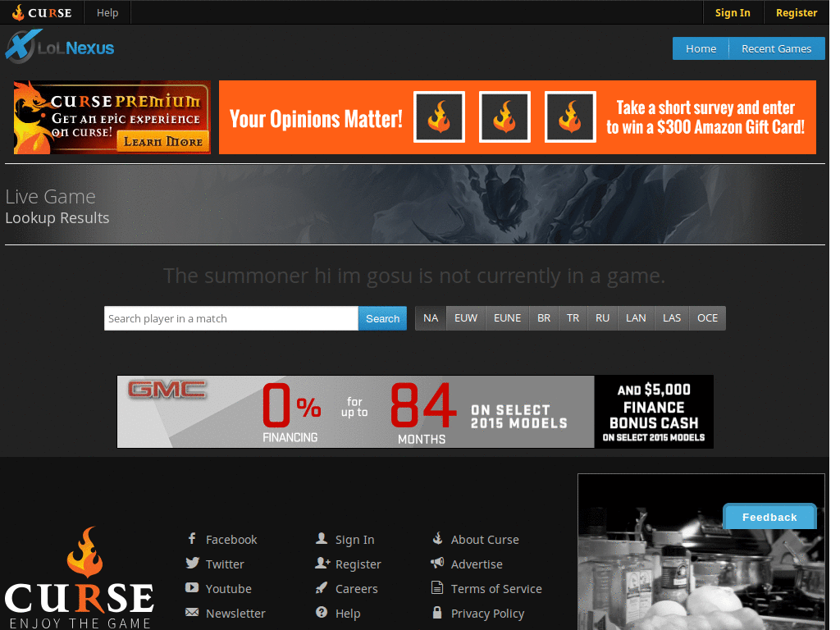Click the GMC financing ad banner
Image resolution: width=840 pixels, height=630 pixels.
pos(415,412)
